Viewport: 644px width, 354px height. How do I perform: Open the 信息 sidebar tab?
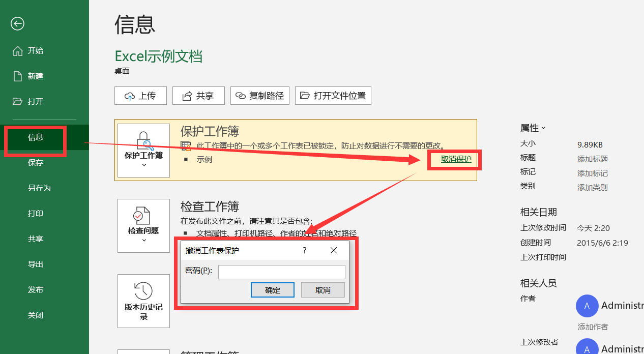44,137
